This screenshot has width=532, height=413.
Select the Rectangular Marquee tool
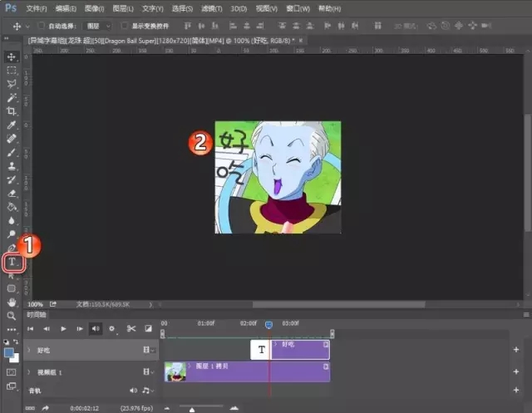12,70
